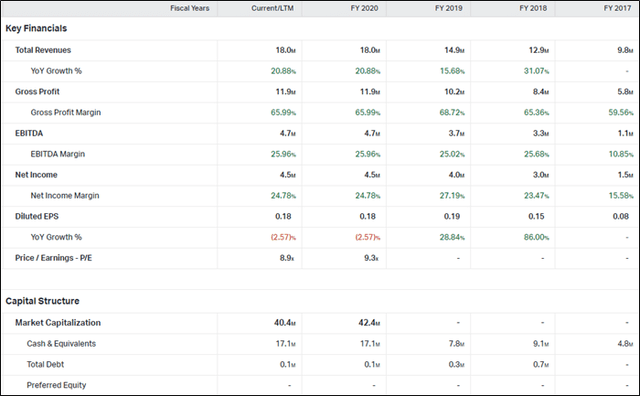The image size is (640, 396).
Task: Click FY 2017 EBITDA margin 10.85%
Action: [621, 154]
